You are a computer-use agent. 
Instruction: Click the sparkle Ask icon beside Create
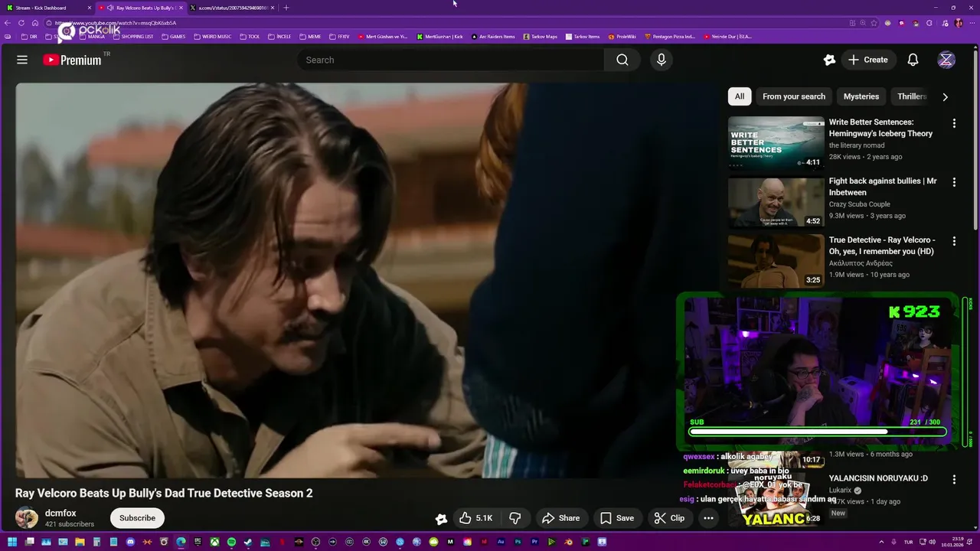(829, 60)
